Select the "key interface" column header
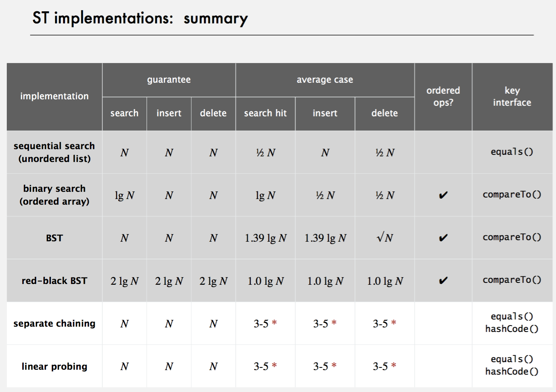This screenshot has height=392, width=556. [x=512, y=97]
